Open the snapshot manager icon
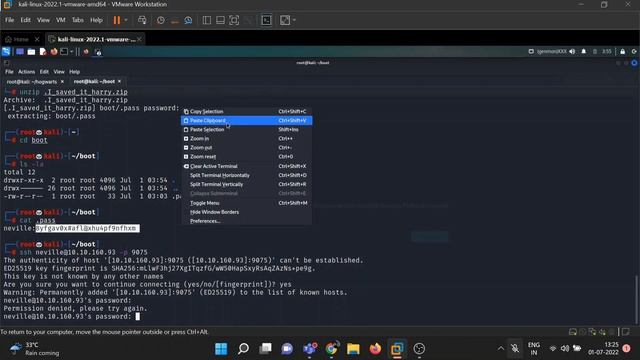Viewport: 640px width, 360px height. point(188,20)
